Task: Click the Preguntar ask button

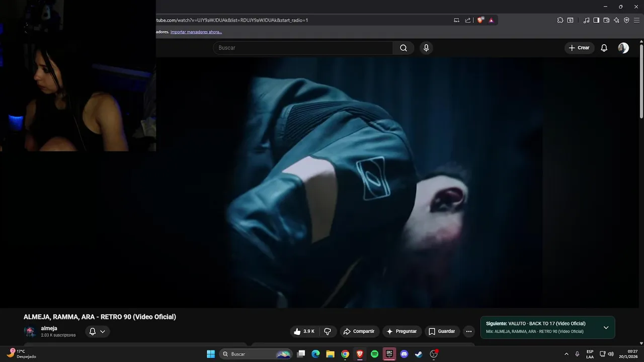Action: click(x=401, y=331)
